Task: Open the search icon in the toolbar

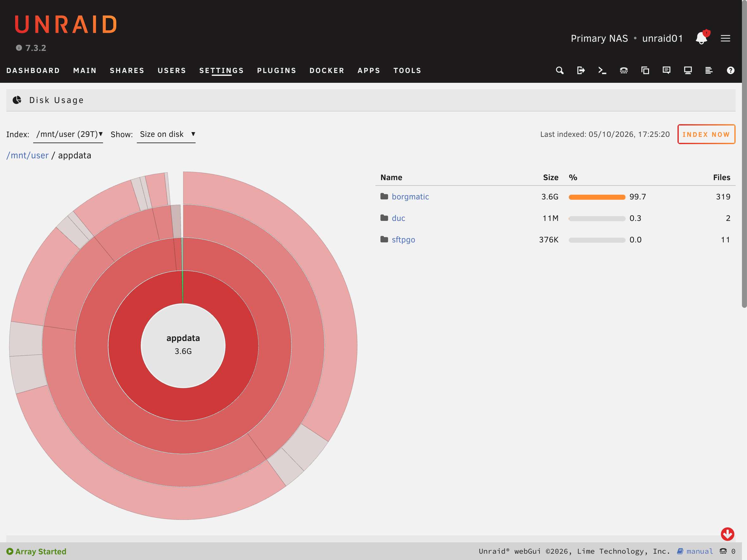Action: (x=560, y=70)
